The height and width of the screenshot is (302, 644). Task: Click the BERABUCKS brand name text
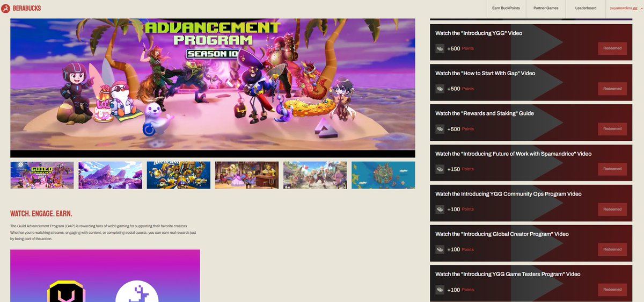(27, 9)
